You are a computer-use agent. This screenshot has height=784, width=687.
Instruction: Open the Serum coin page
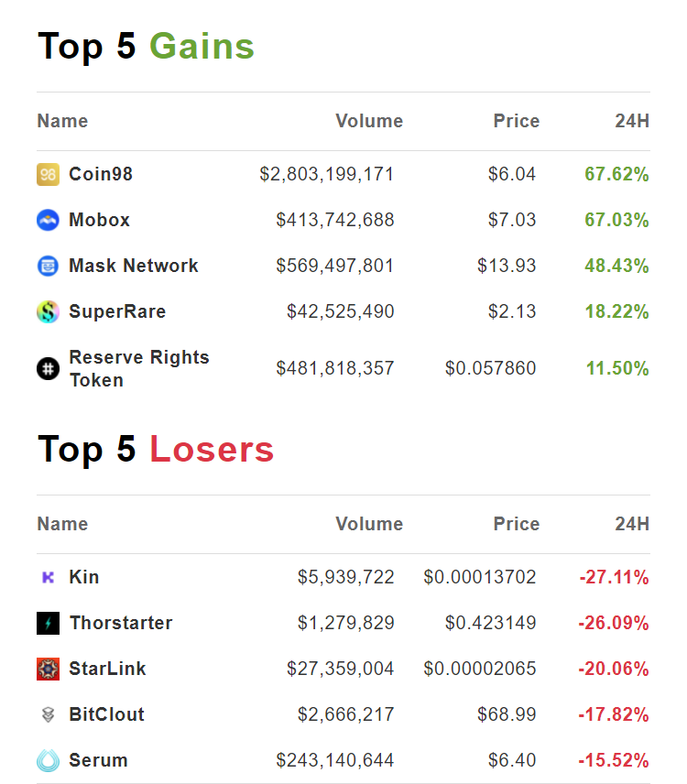98,760
